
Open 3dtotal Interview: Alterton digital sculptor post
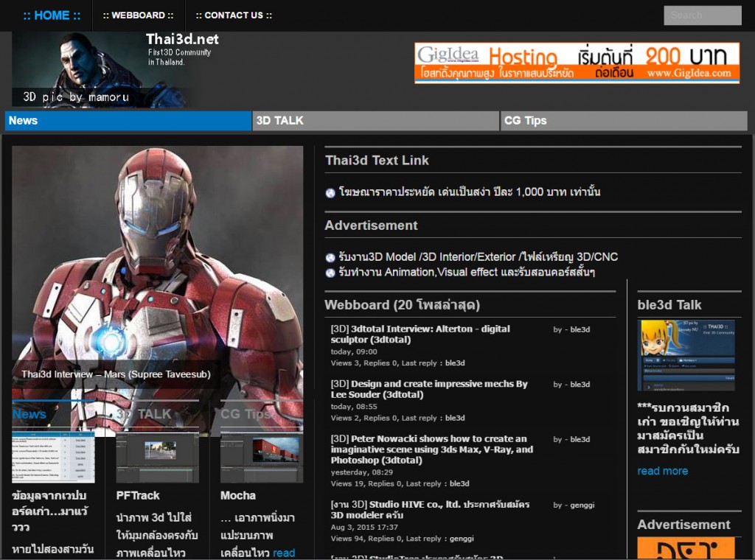point(420,334)
